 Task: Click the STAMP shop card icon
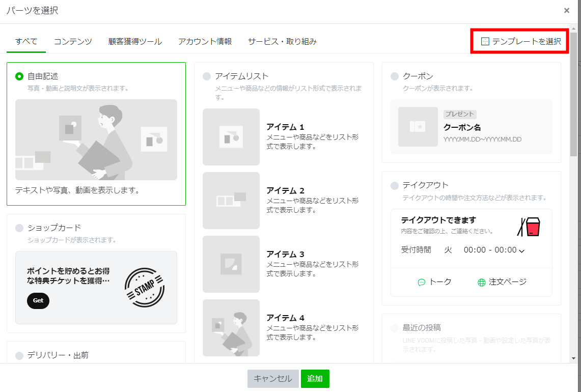[145, 288]
